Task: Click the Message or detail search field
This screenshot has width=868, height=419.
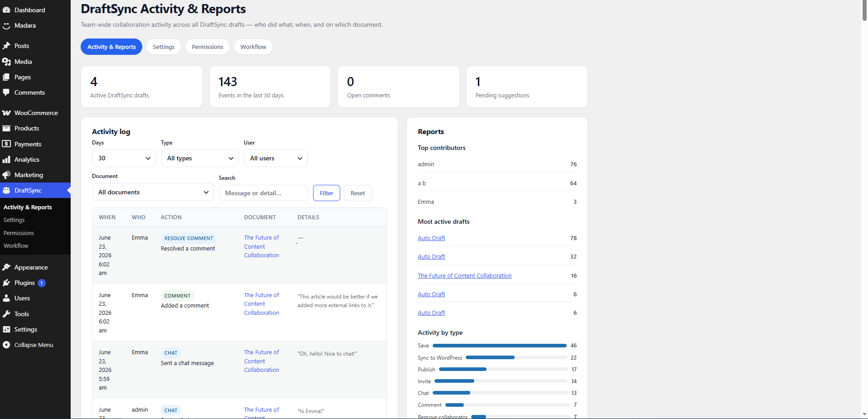Action: pyautogui.click(x=263, y=193)
